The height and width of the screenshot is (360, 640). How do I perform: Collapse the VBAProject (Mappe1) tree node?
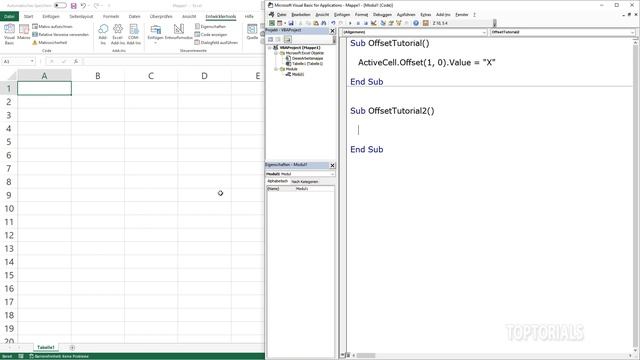click(269, 48)
